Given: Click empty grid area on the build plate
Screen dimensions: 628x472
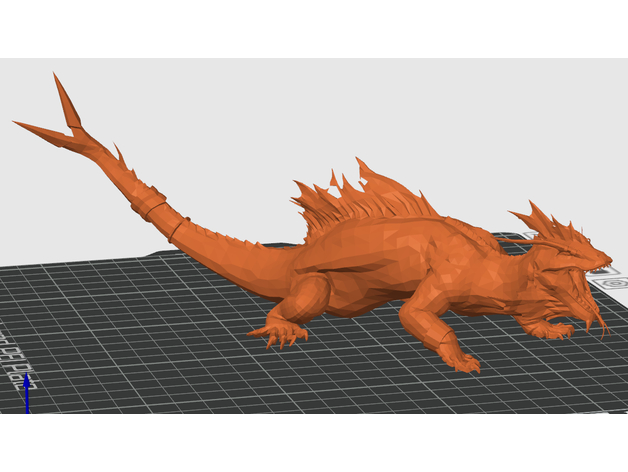Looking at the screenshot, I should coord(150,380).
